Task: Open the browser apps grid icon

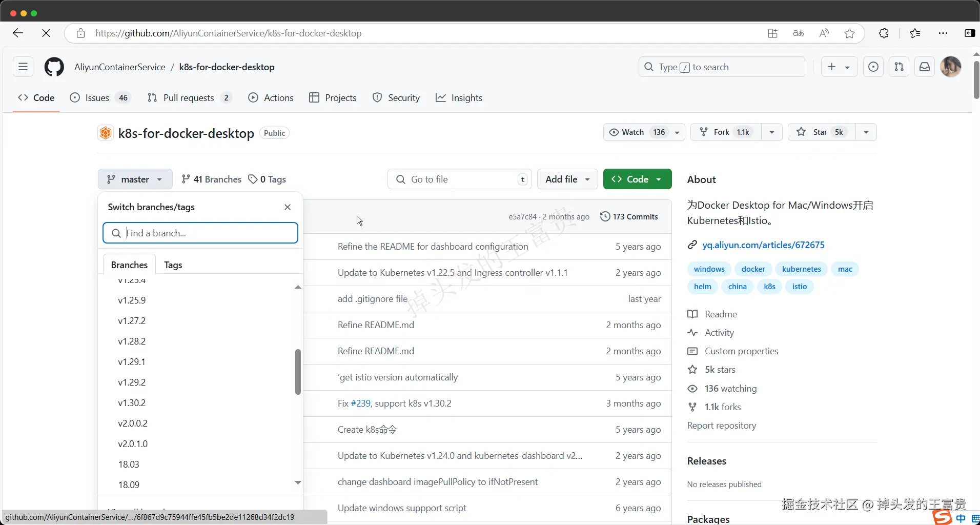Action: click(772, 33)
